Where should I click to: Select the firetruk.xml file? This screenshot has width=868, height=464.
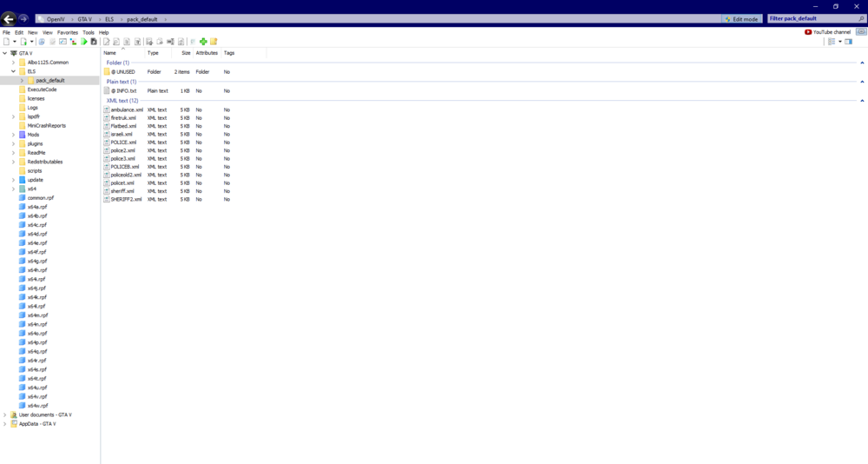[123, 118]
